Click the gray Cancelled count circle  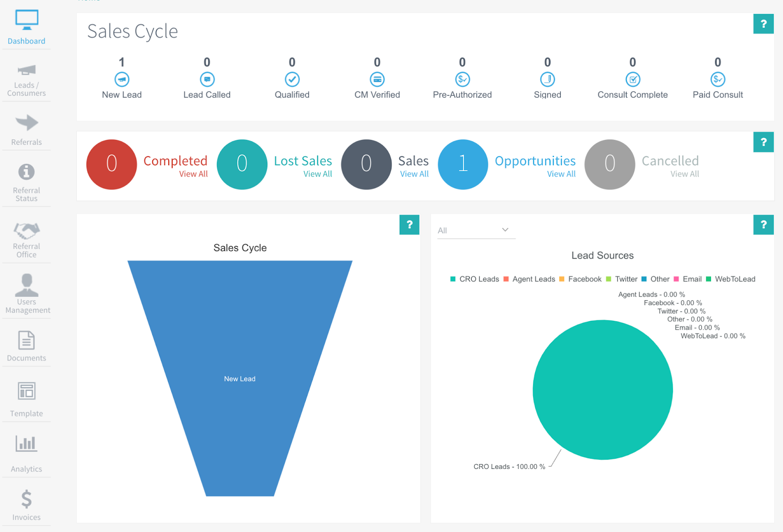[610, 164]
